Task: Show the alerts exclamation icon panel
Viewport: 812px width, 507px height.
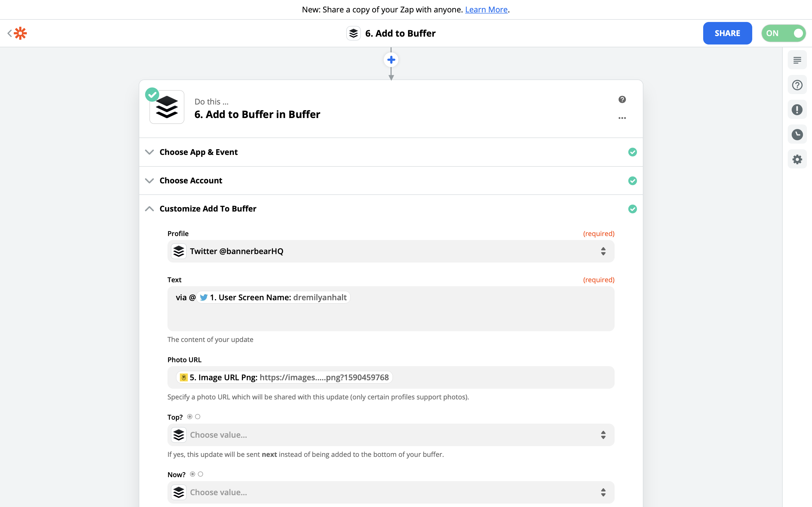Action: coord(797,110)
